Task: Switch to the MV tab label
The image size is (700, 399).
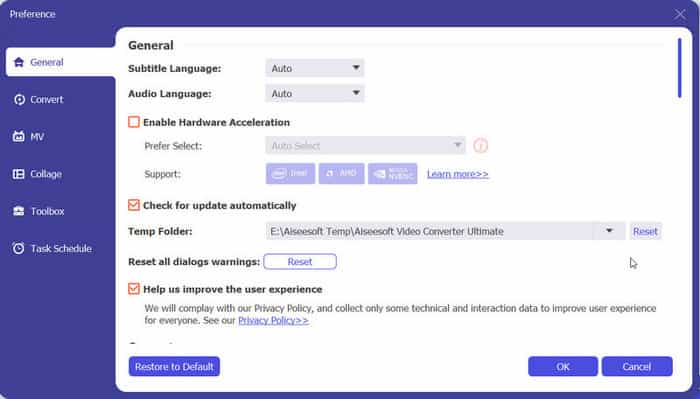Action: coord(37,137)
